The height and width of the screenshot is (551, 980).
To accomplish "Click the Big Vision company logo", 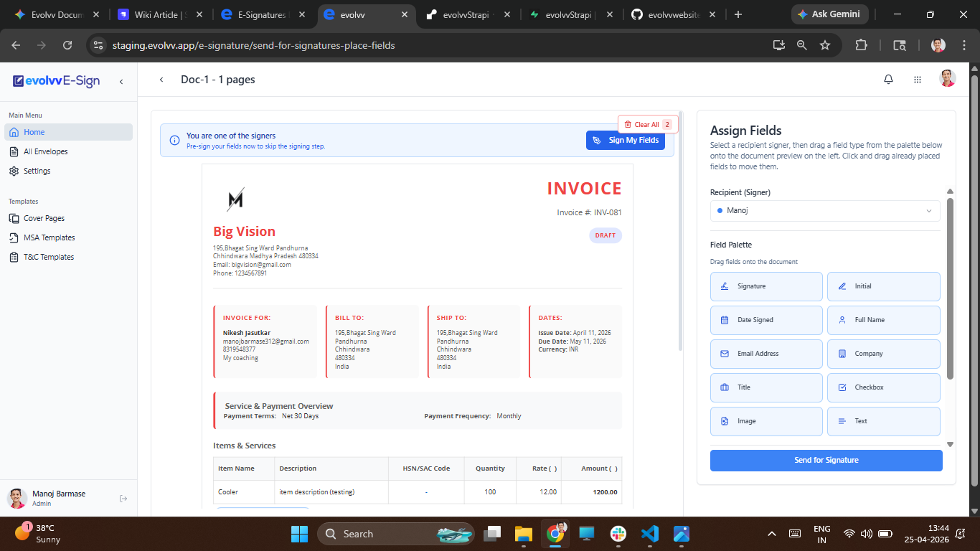I will (x=235, y=199).
